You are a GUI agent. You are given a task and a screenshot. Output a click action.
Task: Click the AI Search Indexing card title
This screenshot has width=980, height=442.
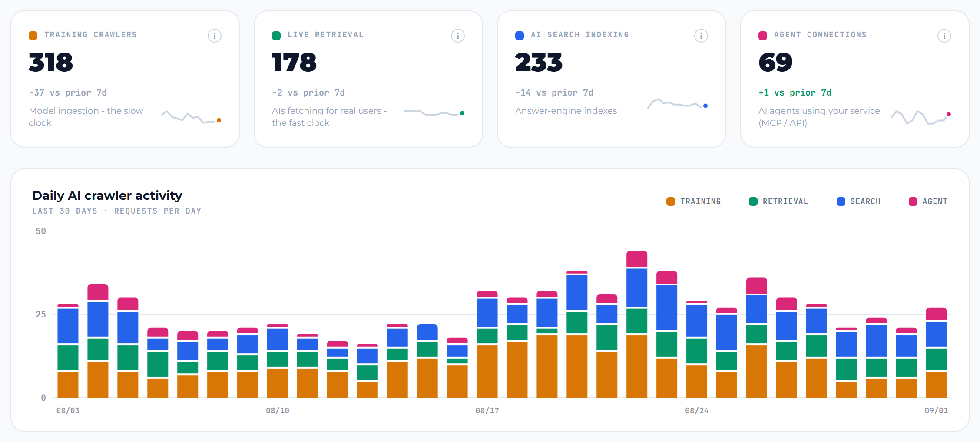pos(580,35)
